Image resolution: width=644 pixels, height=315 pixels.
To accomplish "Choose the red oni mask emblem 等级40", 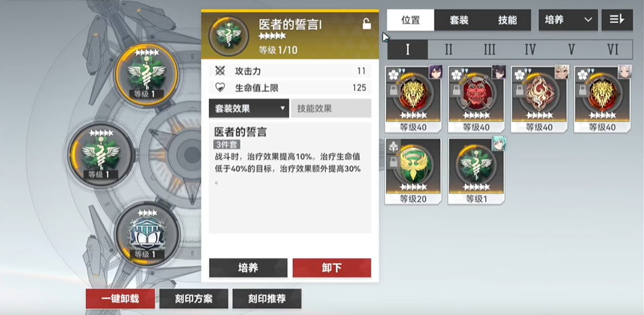I will point(476,99).
